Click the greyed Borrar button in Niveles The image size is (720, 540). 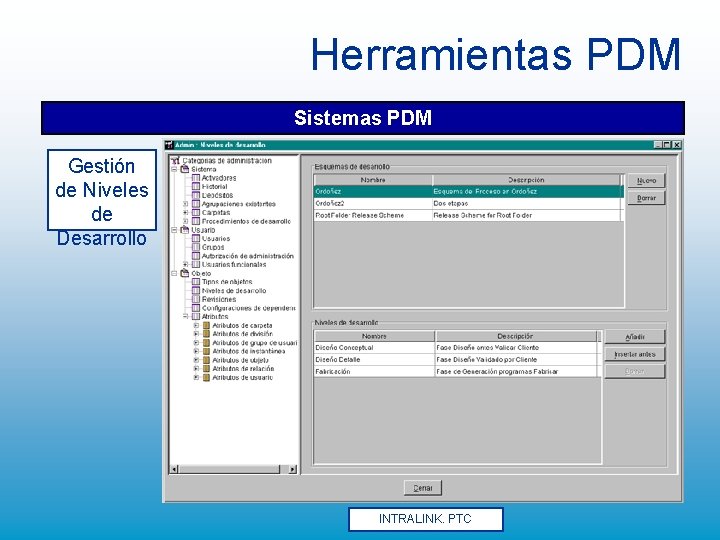[x=635, y=372]
